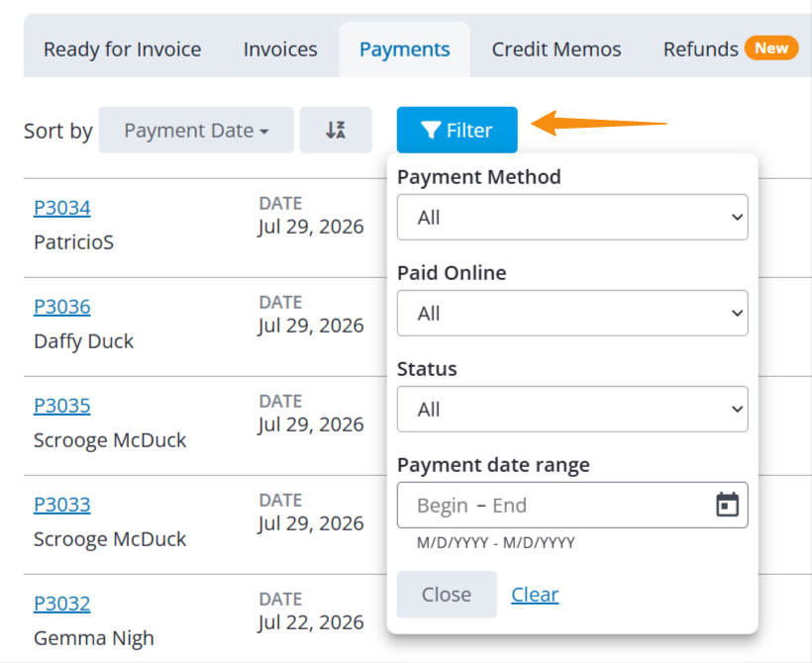Expand the Status dropdown

pyautogui.click(x=572, y=409)
